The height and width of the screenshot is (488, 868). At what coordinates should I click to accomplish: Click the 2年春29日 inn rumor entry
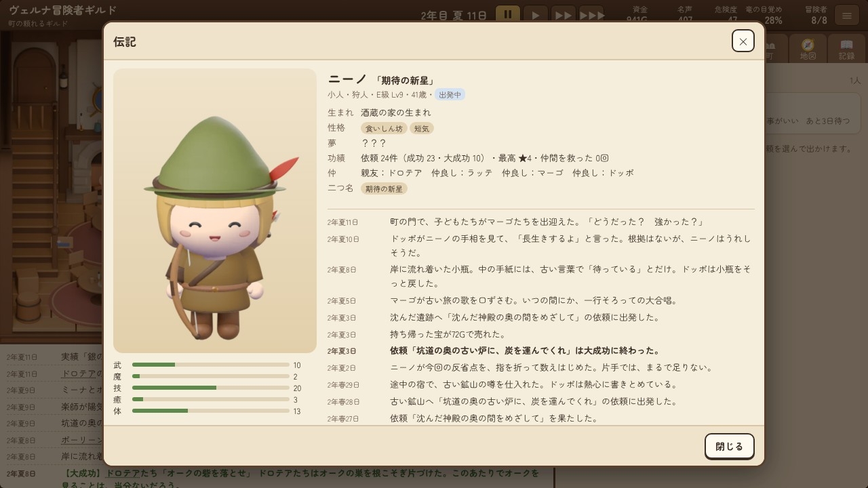[540, 384]
